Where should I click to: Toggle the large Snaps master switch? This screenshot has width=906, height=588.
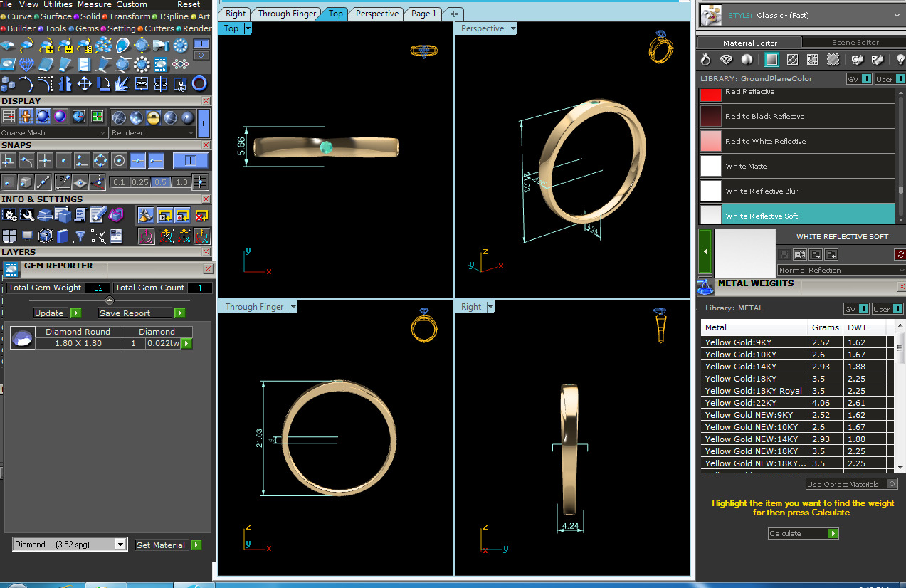click(191, 160)
